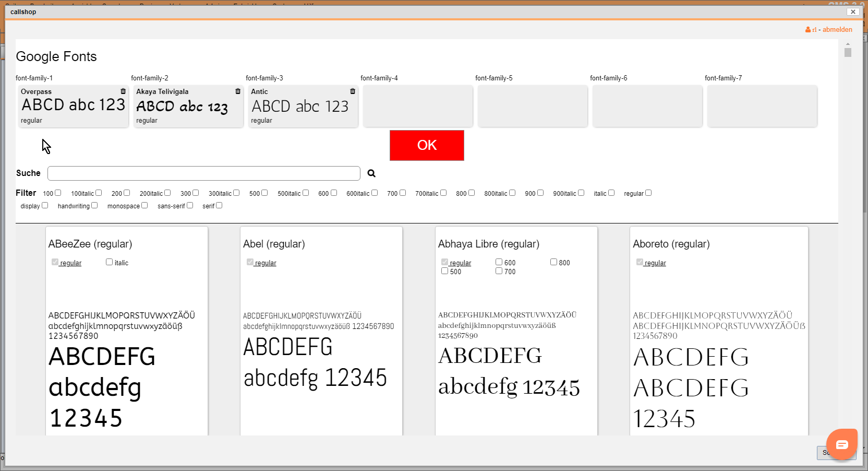The height and width of the screenshot is (471, 868).
Task: Choose the Aboreto (regular) font card title
Action: [671, 244]
